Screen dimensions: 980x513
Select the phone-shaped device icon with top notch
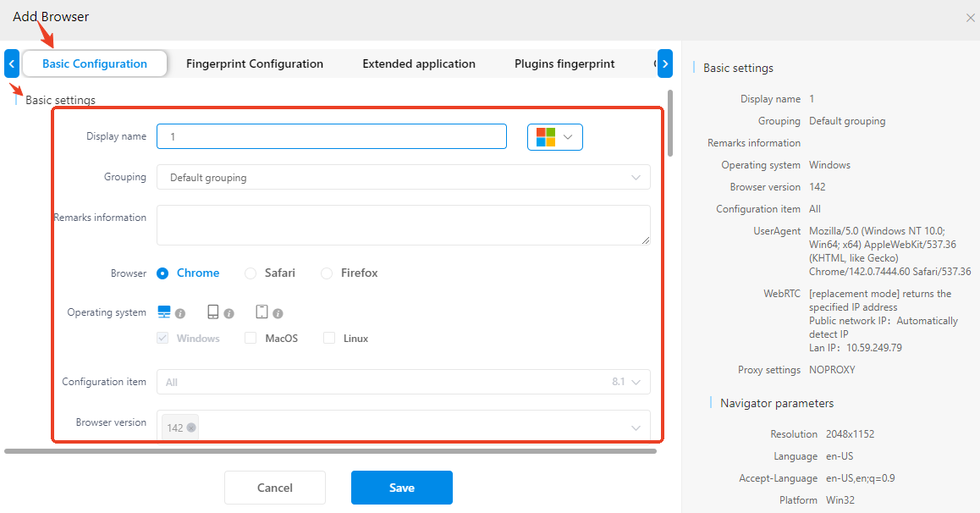(x=262, y=312)
